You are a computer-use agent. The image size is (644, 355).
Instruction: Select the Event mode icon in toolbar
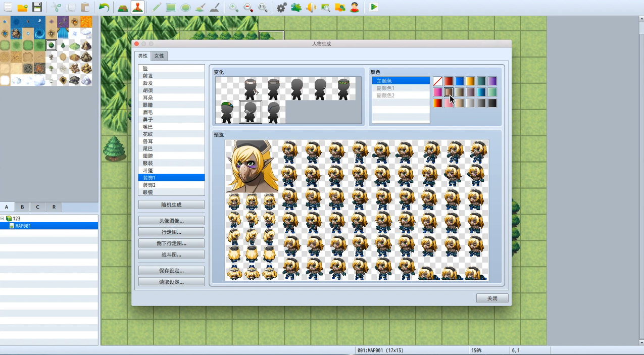point(137,7)
